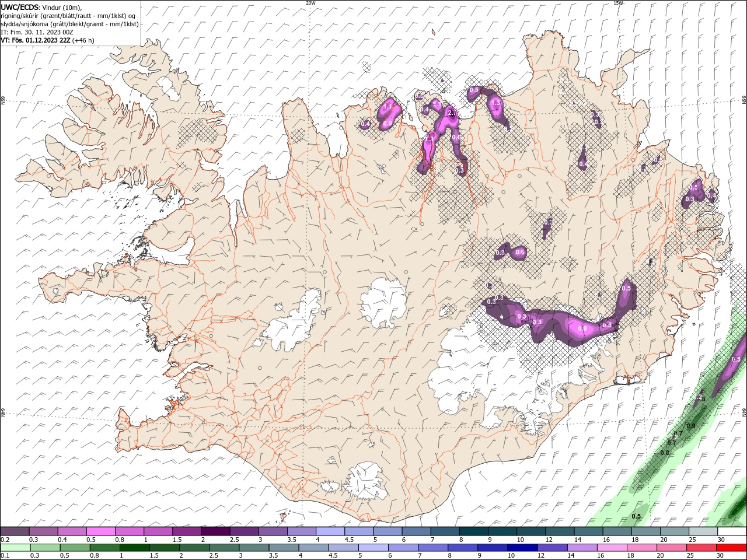The width and height of the screenshot is (747, 560).
Task: Click the '20W' longitude label at the top
Action: [310, 3]
